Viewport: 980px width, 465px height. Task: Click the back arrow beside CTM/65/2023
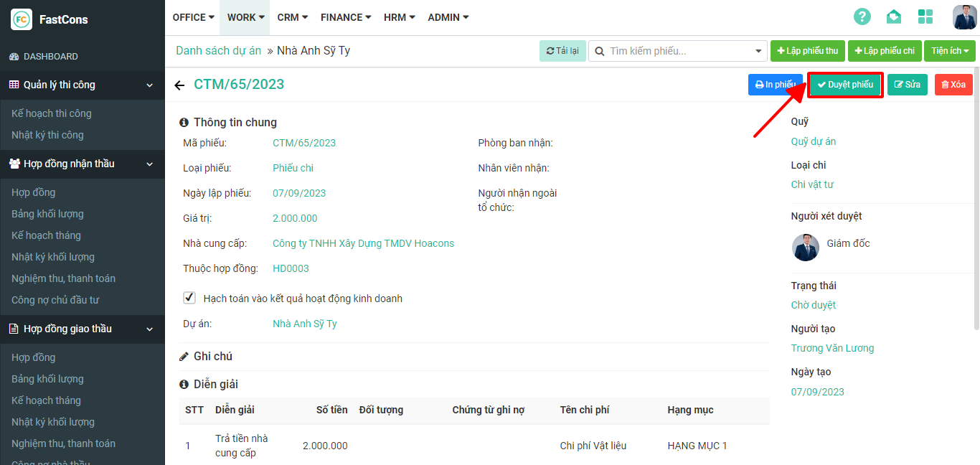[179, 85]
